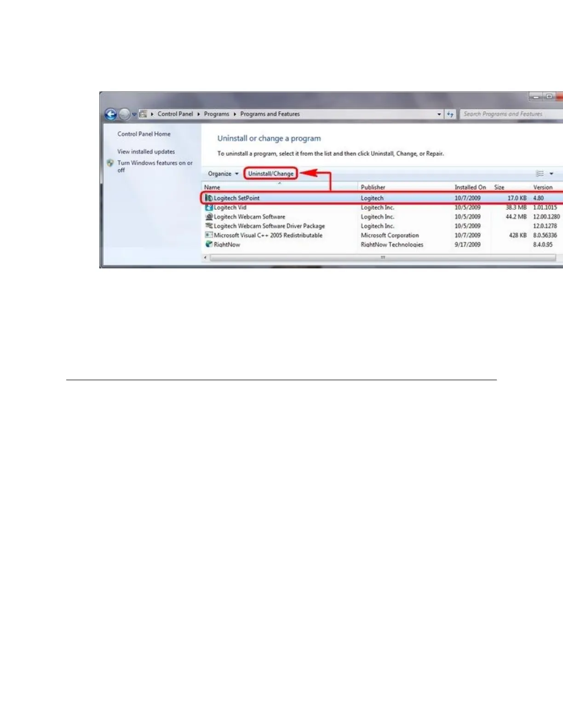This screenshot has width=563, height=728.
Task: Click the Microsoft Visual C++ 2005 icon
Action: pos(209,235)
